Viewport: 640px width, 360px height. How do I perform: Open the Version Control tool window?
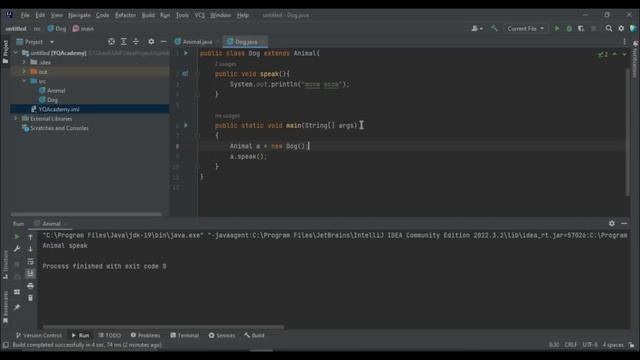(x=39, y=336)
